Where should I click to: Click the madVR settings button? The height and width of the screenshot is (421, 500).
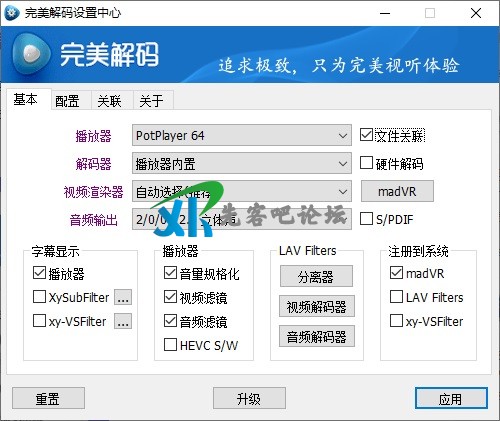coord(397,191)
